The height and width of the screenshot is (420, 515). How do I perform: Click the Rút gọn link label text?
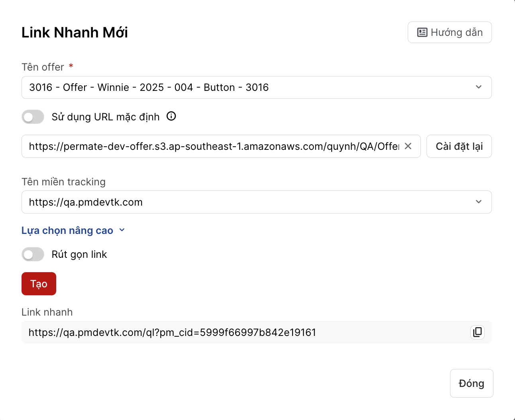coord(79,254)
